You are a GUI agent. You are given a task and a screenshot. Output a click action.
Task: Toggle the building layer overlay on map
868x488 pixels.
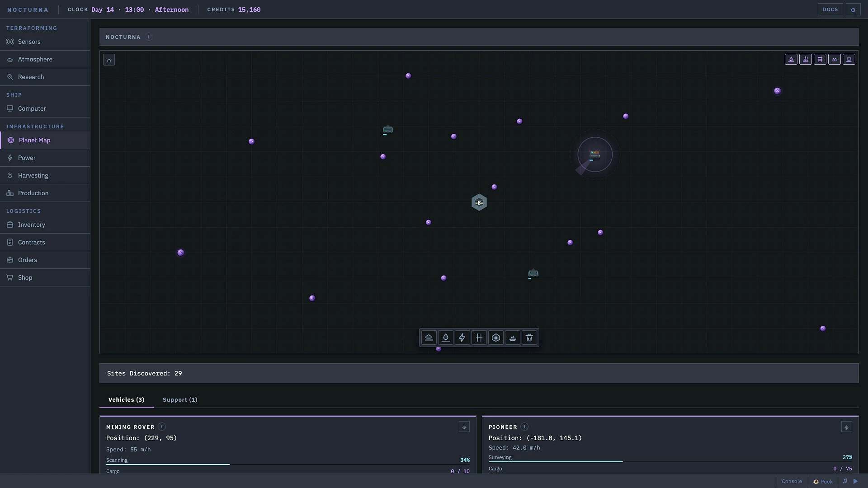849,59
